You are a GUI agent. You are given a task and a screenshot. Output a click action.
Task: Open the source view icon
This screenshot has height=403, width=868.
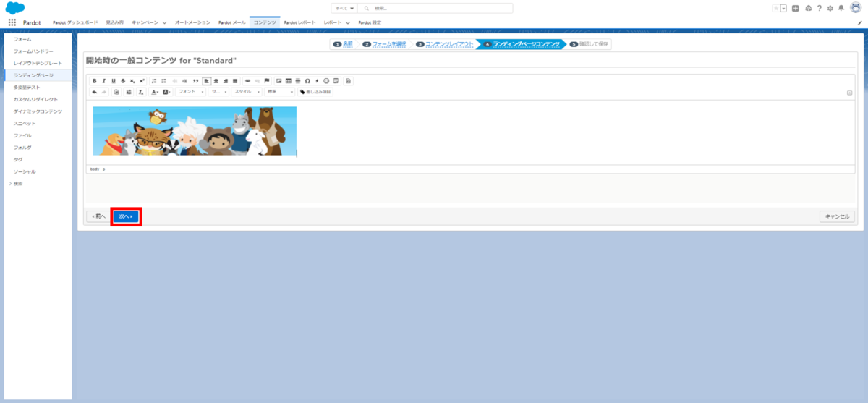(349, 81)
